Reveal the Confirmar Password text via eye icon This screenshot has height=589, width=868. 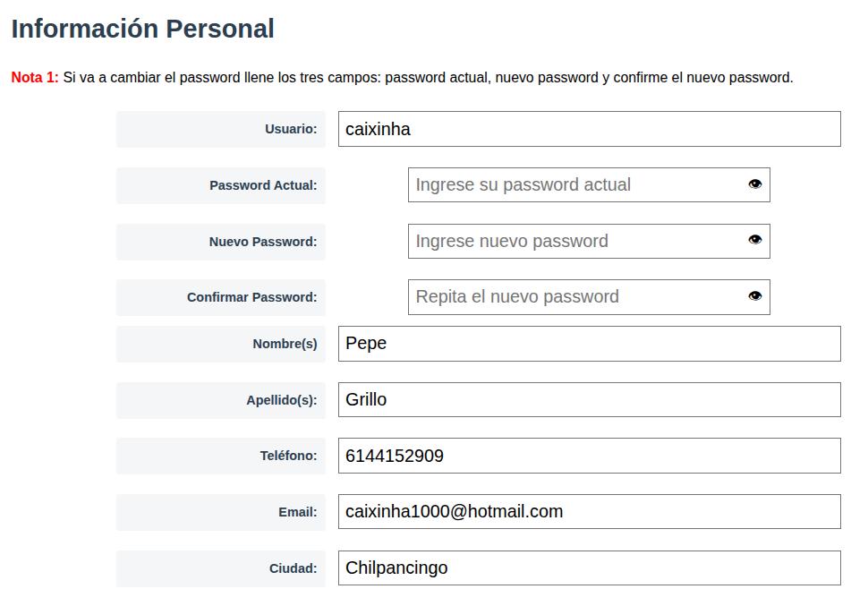(x=754, y=296)
